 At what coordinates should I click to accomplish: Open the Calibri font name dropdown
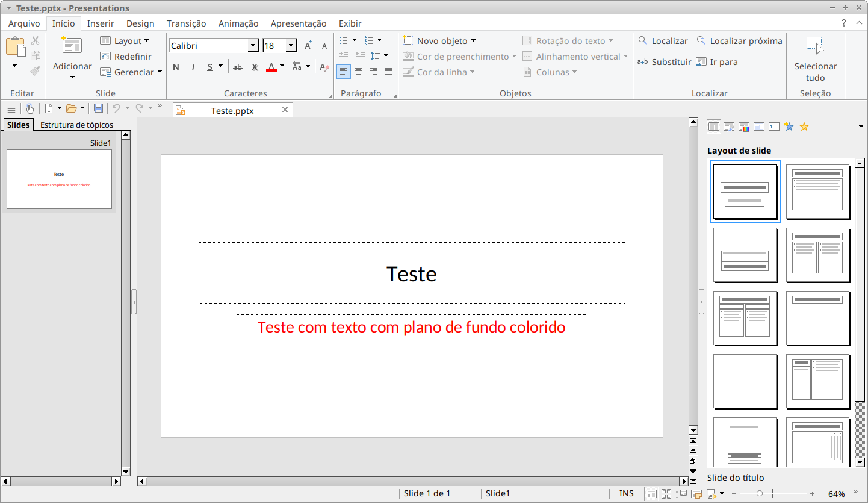pyautogui.click(x=253, y=46)
